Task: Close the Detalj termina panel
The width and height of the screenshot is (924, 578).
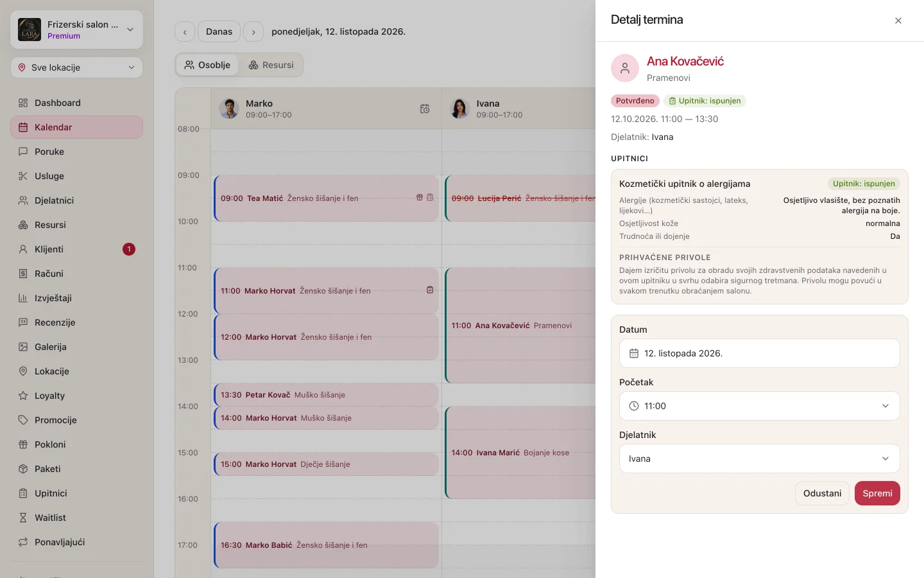Action: (x=898, y=21)
